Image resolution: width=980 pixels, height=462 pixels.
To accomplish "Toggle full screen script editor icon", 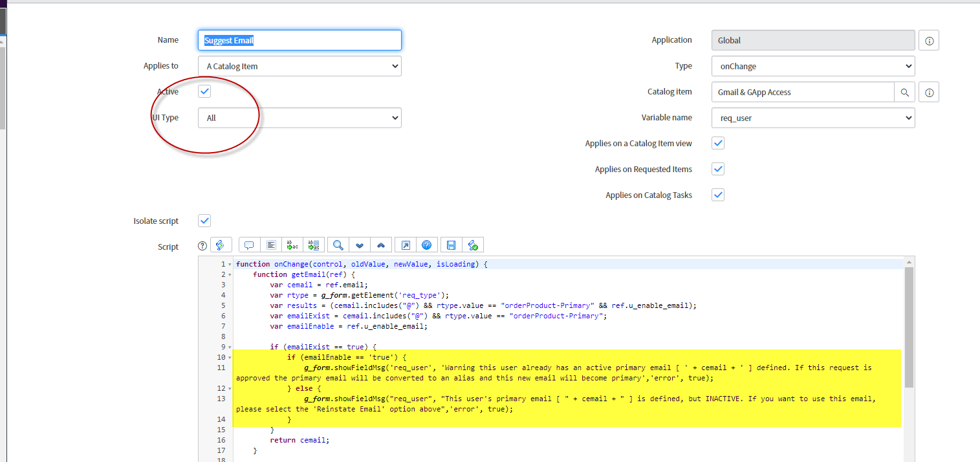I will (405, 245).
